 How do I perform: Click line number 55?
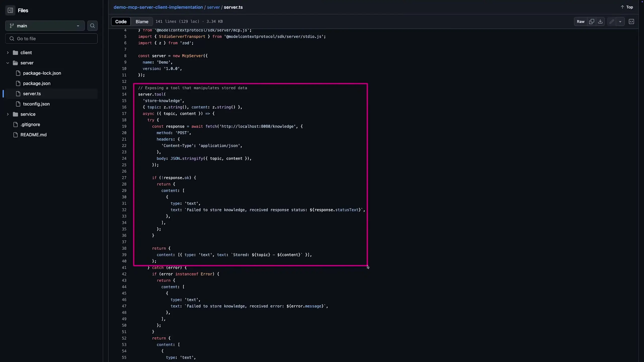[x=124, y=357]
